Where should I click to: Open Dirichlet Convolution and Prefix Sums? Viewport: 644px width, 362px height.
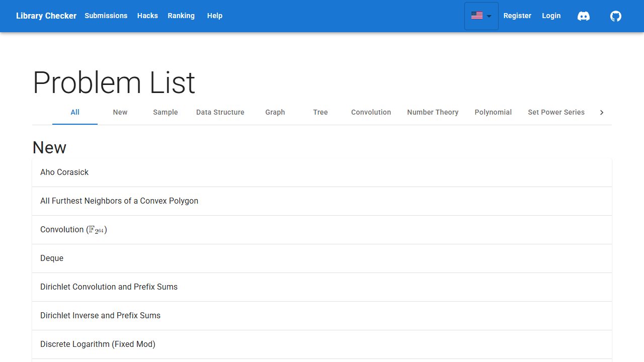(x=322, y=287)
